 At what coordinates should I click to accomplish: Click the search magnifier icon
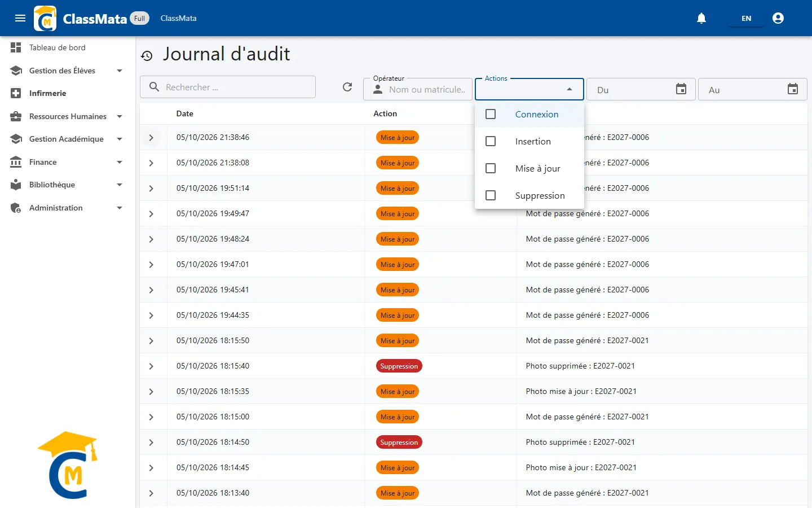click(x=154, y=87)
